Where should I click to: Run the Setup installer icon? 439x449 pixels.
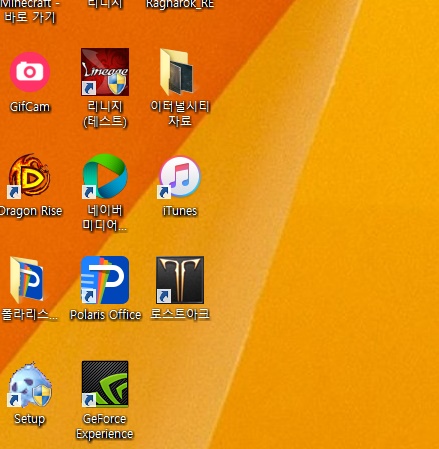tap(30, 385)
